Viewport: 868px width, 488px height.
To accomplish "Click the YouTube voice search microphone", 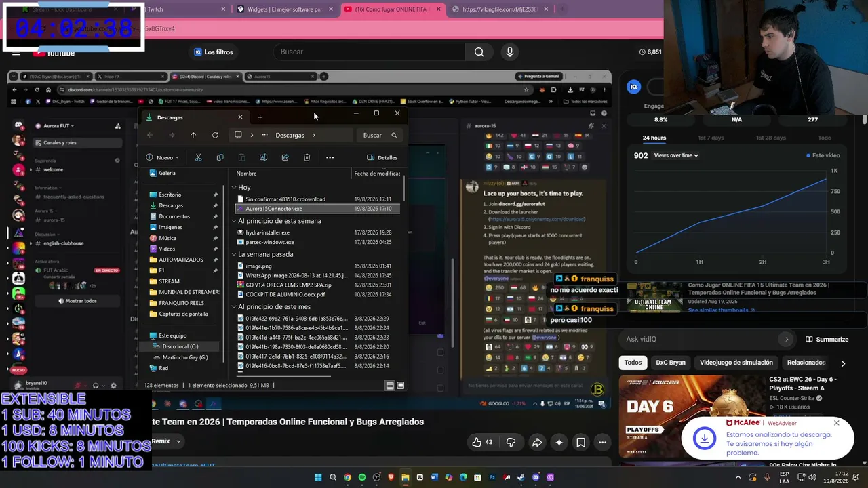I will pos(510,52).
